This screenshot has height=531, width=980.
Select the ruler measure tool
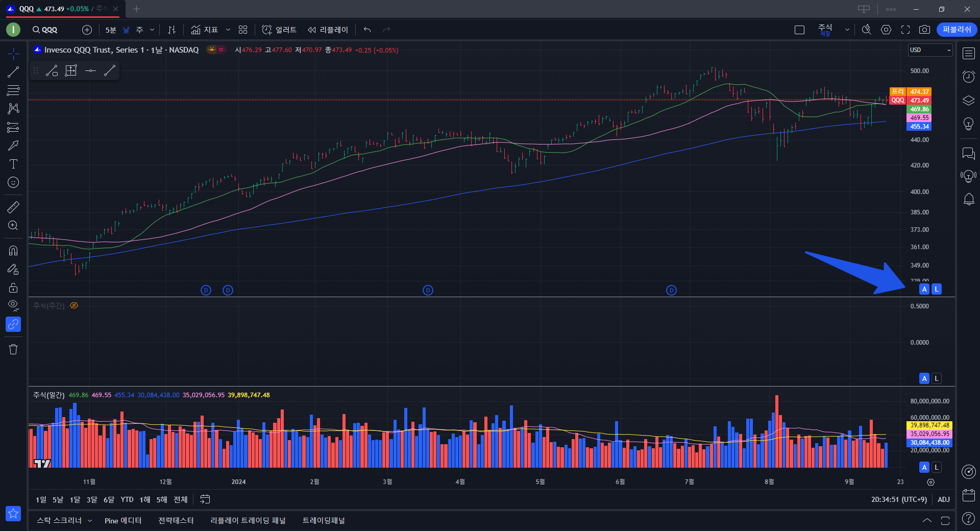click(x=13, y=207)
